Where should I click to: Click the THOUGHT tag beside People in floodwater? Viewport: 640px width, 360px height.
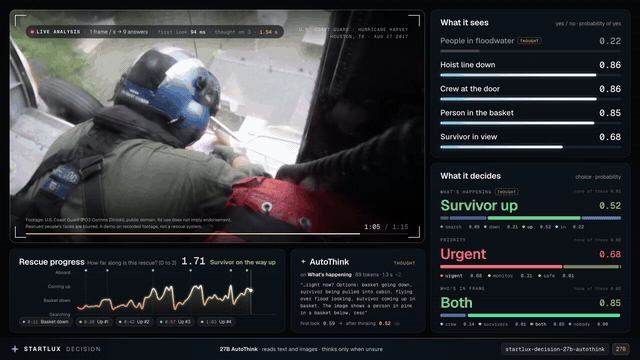(x=529, y=41)
